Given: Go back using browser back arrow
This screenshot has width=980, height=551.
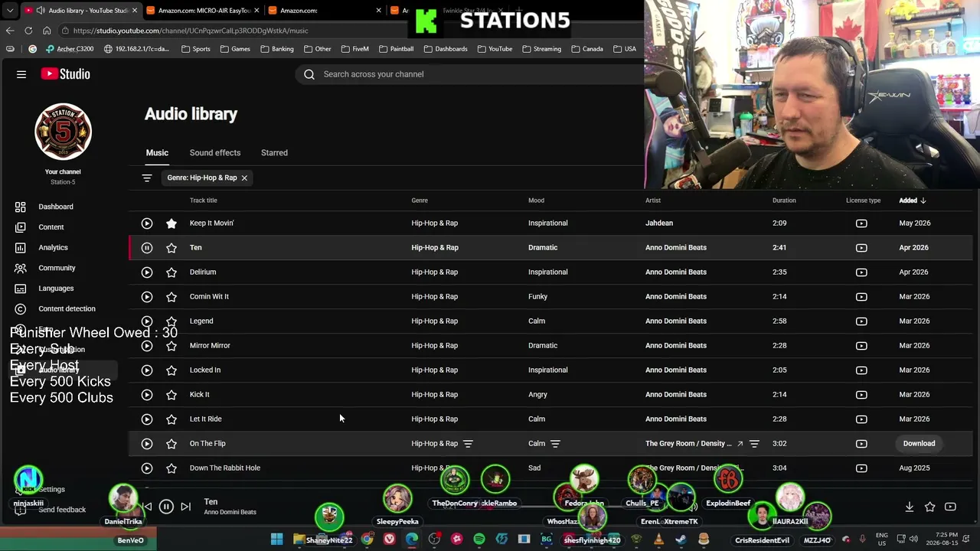Looking at the screenshot, I should tap(10, 31).
